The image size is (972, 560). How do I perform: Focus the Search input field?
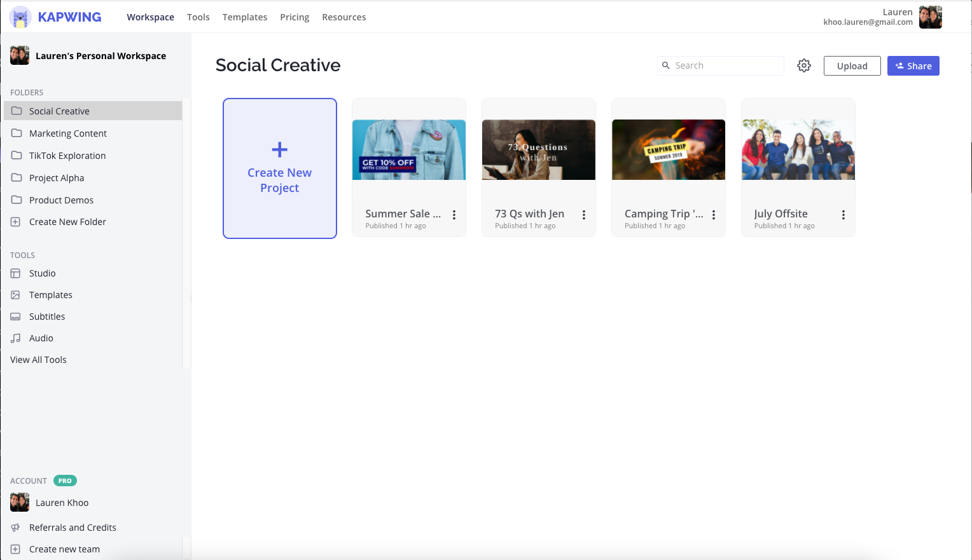tap(725, 65)
